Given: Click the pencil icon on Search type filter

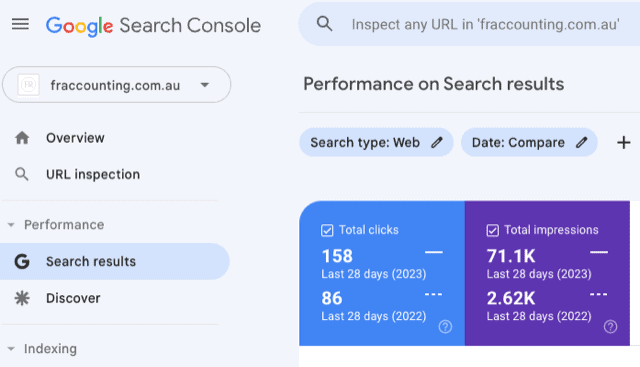Looking at the screenshot, I should click(x=437, y=142).
